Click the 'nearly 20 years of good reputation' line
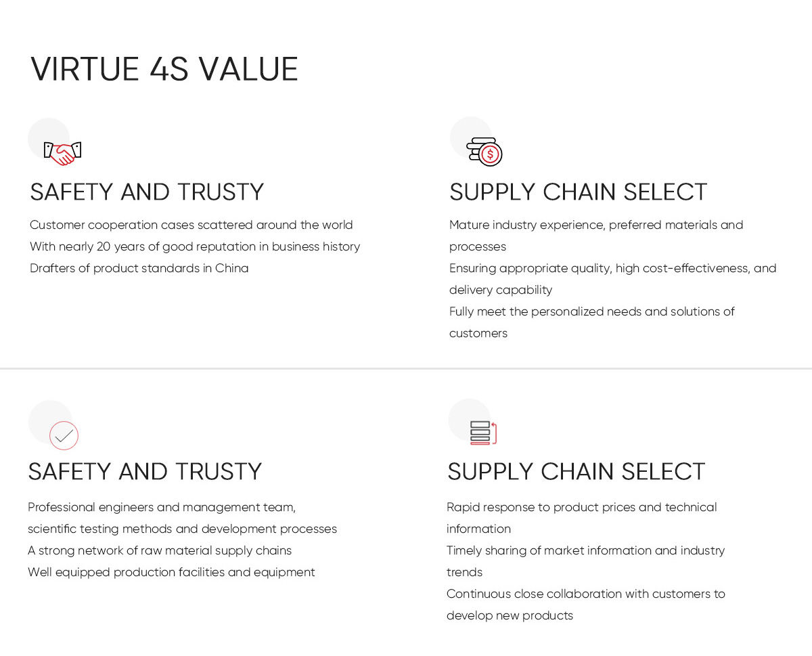This screenshot has width=812, height=656. tap(195, 246)
